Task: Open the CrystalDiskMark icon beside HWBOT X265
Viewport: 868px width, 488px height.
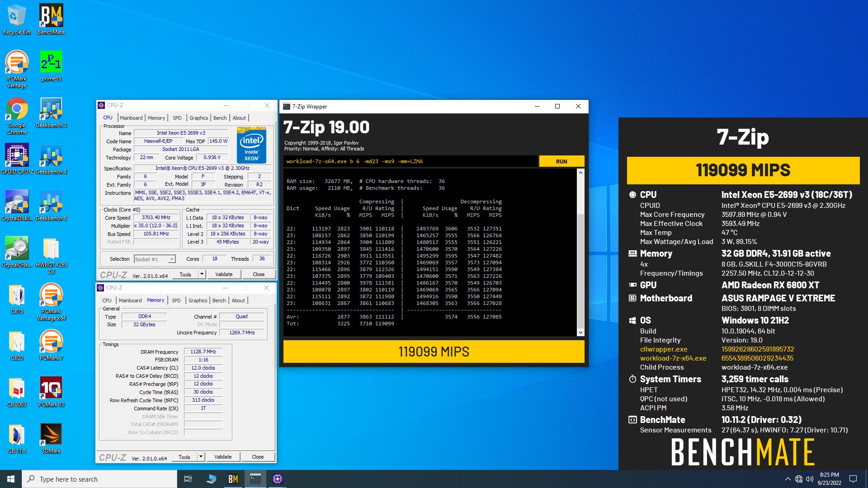Action: coord(17,252)
